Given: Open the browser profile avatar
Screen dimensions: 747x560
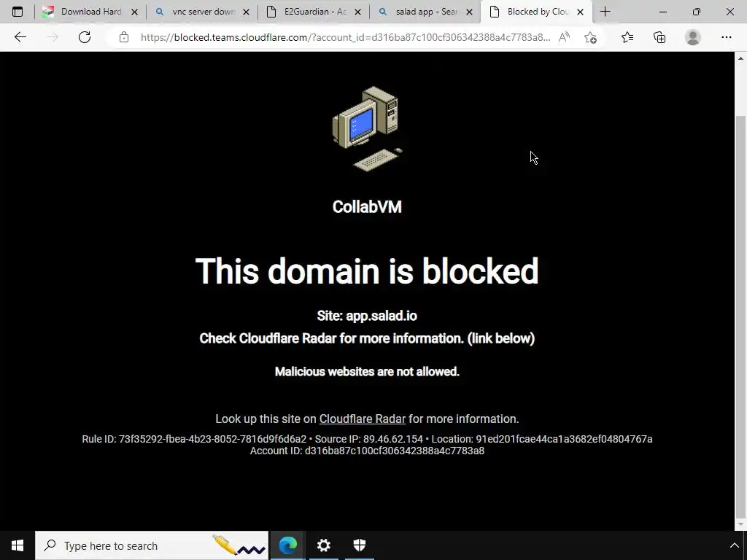Looking at the screenshot, I should click(x=693, y=37).
